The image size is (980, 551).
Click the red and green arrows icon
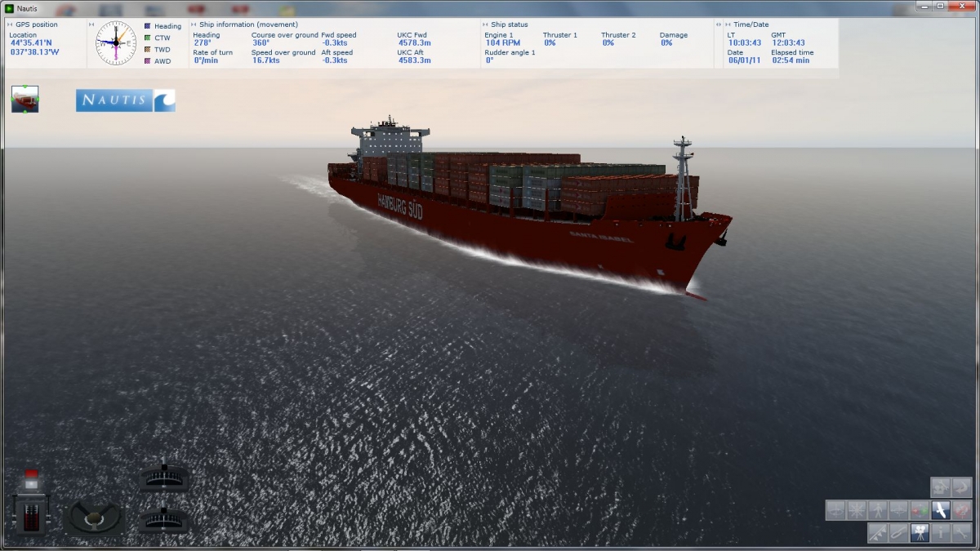[920, 511]
